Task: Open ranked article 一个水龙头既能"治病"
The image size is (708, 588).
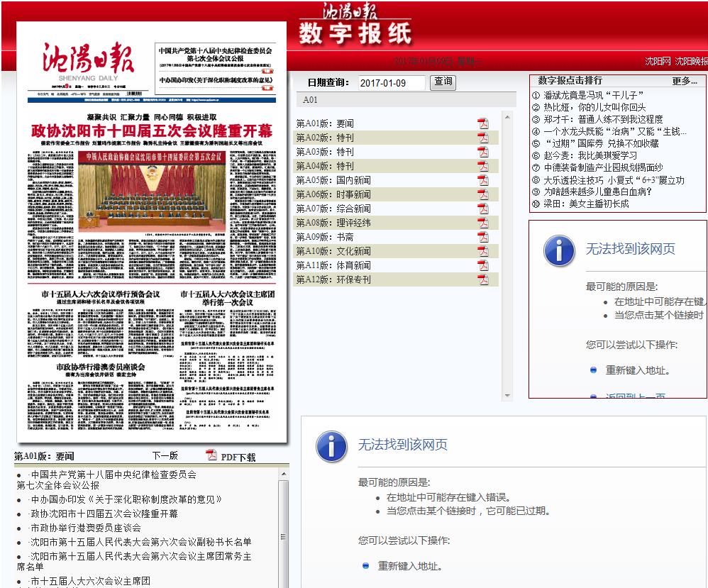Action: [x=614, y=131]
